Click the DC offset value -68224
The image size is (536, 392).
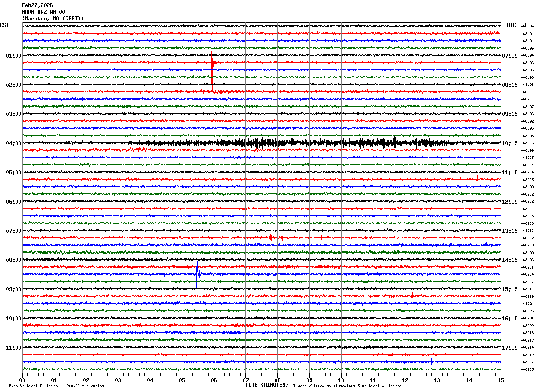[528, 304]
